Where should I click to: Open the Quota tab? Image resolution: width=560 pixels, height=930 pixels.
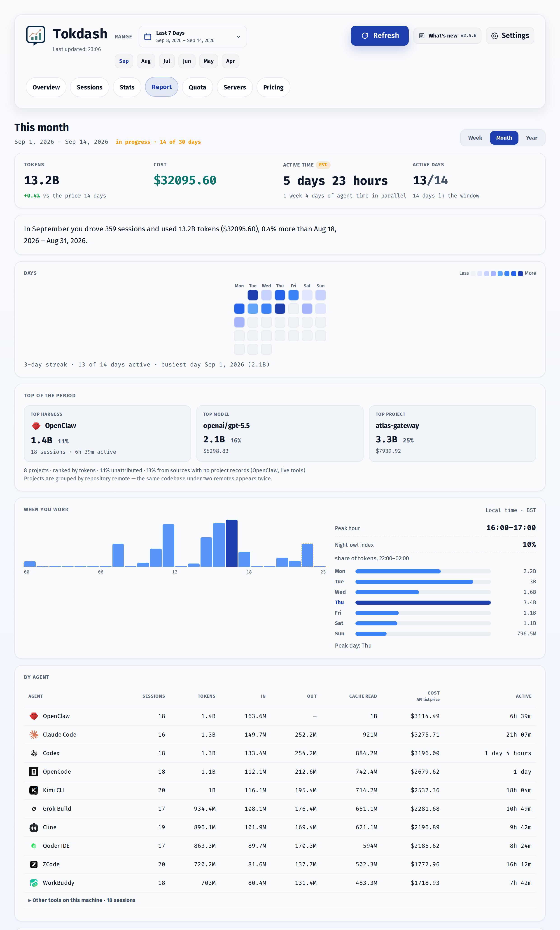(x=197, y=87)
